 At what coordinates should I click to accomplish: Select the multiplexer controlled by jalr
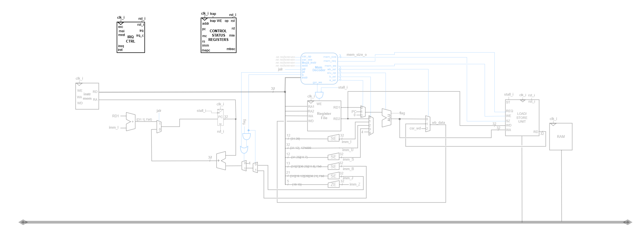pos(159,127)
